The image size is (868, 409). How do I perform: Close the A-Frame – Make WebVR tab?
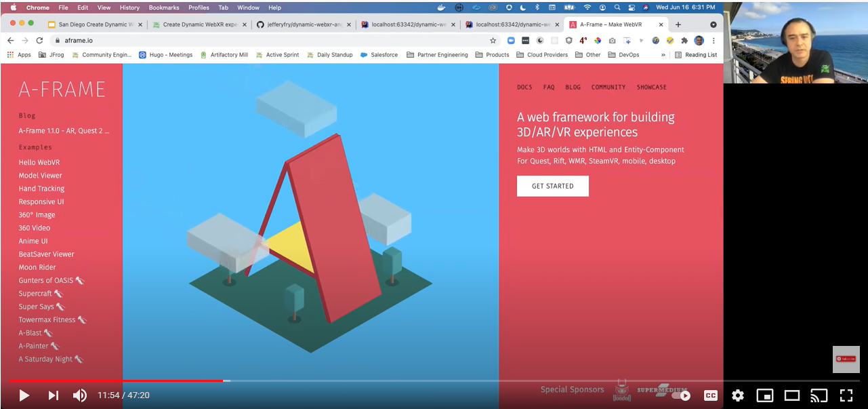tap(661, 24)
